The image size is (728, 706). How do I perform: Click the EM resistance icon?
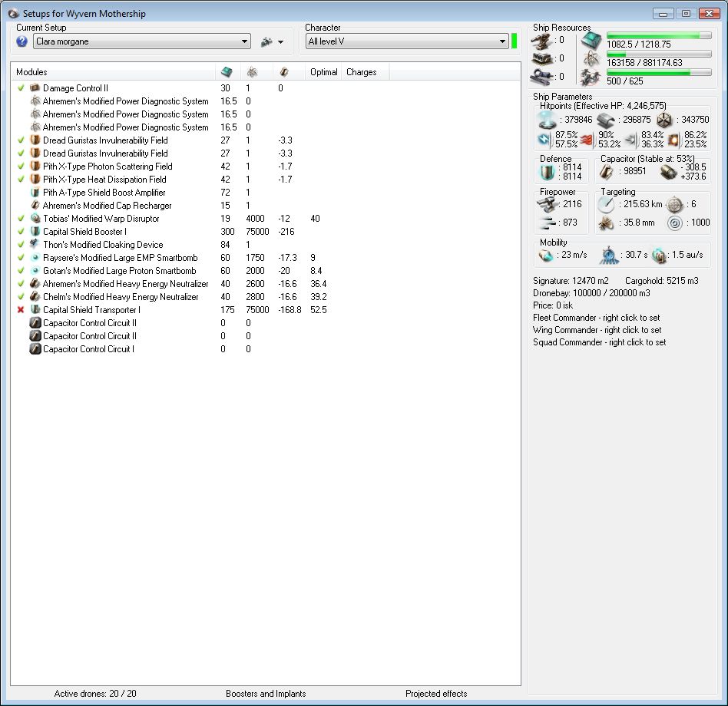[544, 139]
